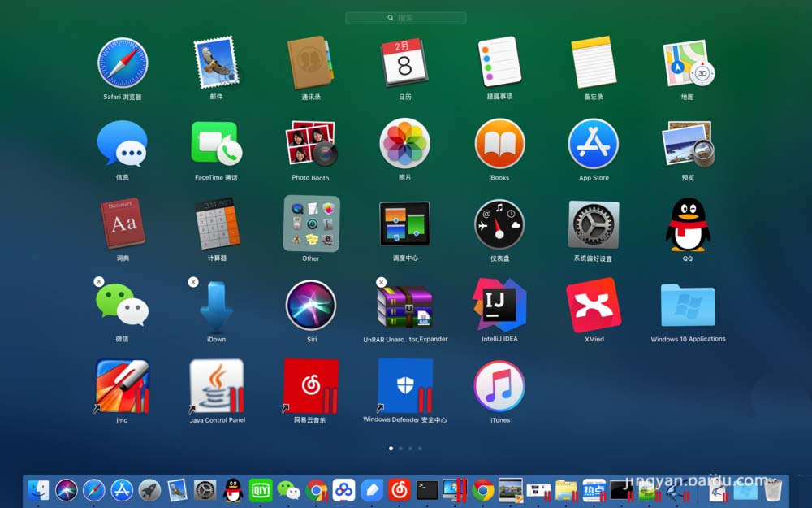Click the Launchpad 搜索 search field
Viewport: 812px width, 508px height.
[x=405, y=18]
